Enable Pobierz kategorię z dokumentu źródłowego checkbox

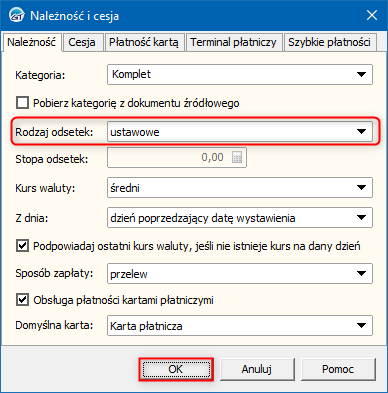point(22,103)
